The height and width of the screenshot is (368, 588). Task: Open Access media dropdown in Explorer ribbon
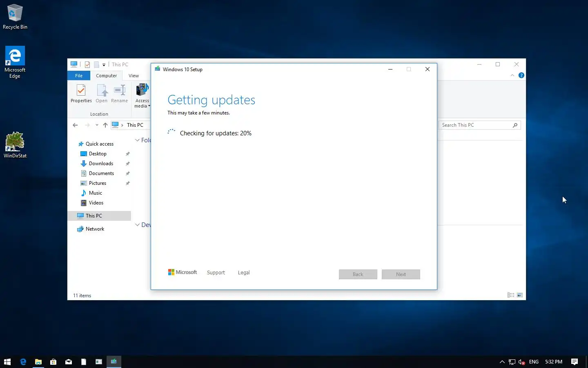point(142,96)
